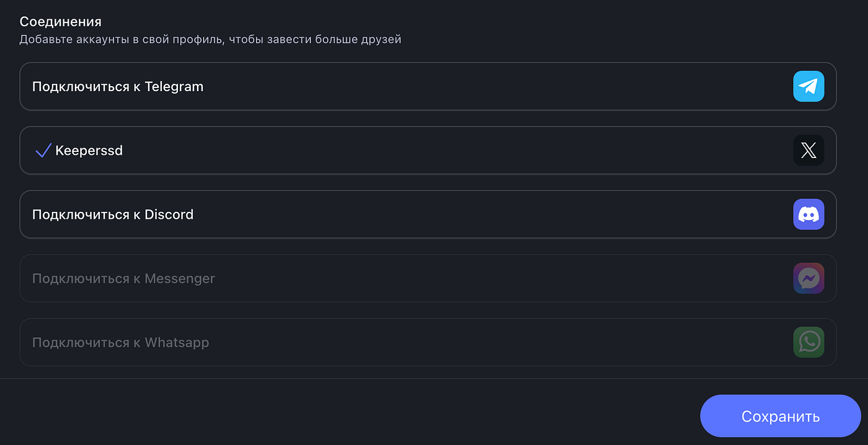This screenshot has height=445, width=868.
Task: Click the X (Twitter) logo icon
Action: click(808, 151)
